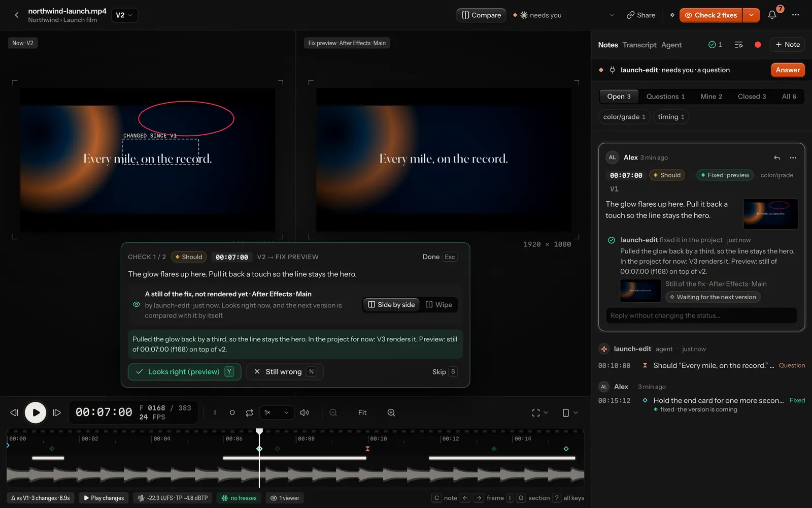Viewport: 812px width, 508px height.
Task: Click the Should badge in check panel
Action: pos(189,257)
